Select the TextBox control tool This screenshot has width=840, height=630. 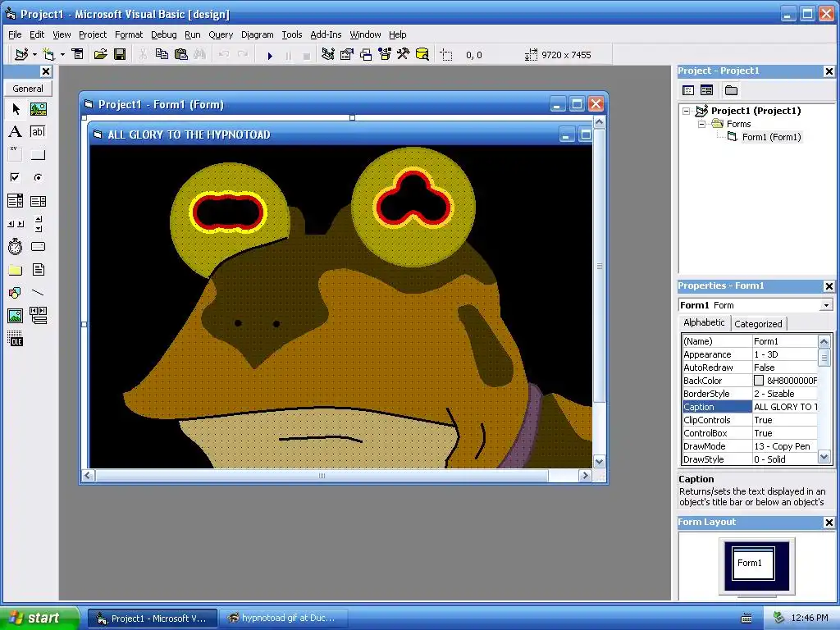point(38,132)
